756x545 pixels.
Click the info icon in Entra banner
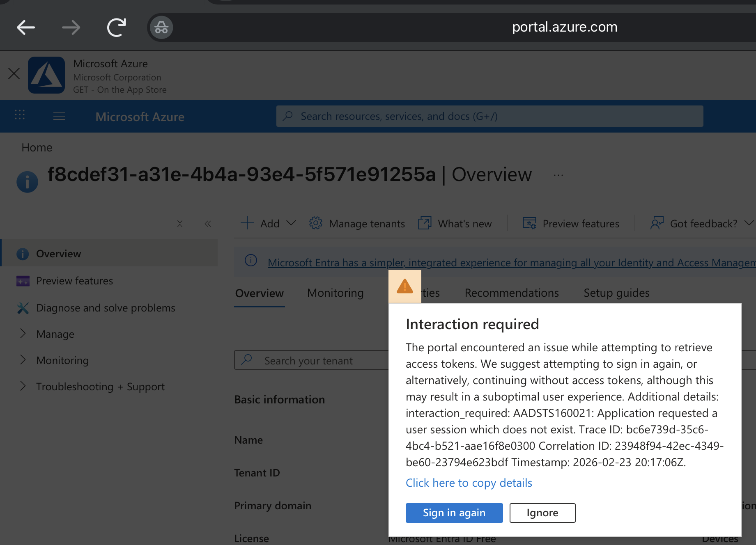(x=251, y=260)
